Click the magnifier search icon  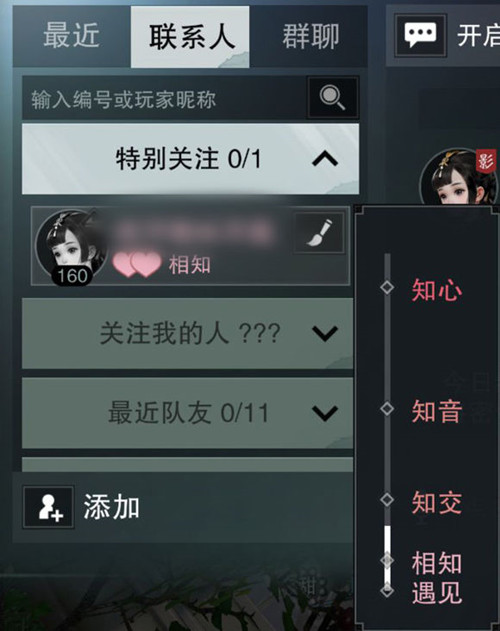(333, 98)
